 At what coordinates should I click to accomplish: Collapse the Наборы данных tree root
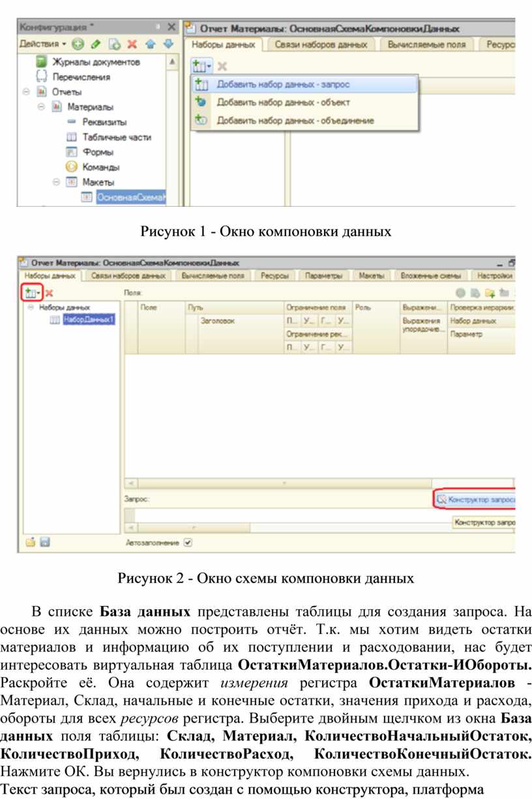point(30,307)
